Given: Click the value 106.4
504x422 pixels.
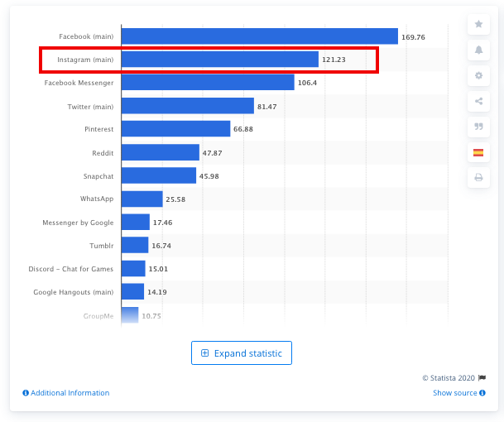Looking at the screenshot, I should click(307, 83).
